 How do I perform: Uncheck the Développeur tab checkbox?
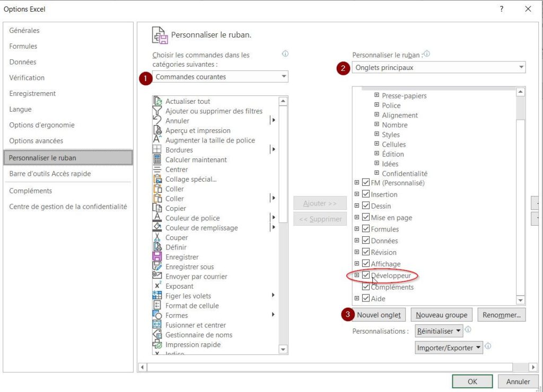point(366,275)
